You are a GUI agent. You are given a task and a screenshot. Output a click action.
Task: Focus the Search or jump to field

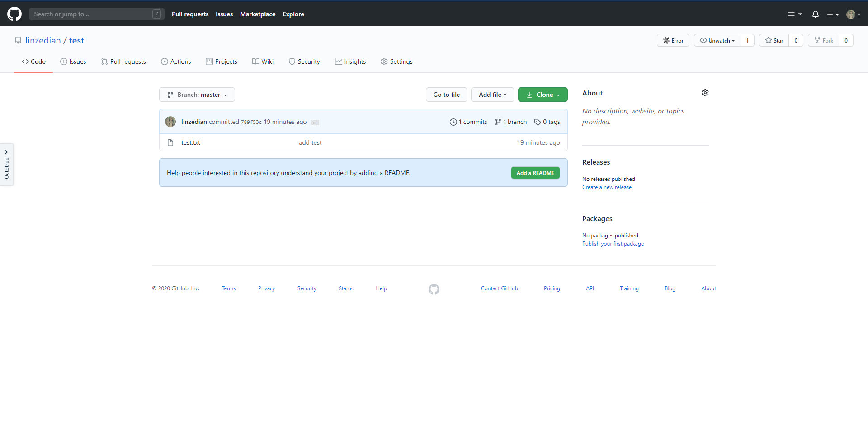click(x=96, y=14)
